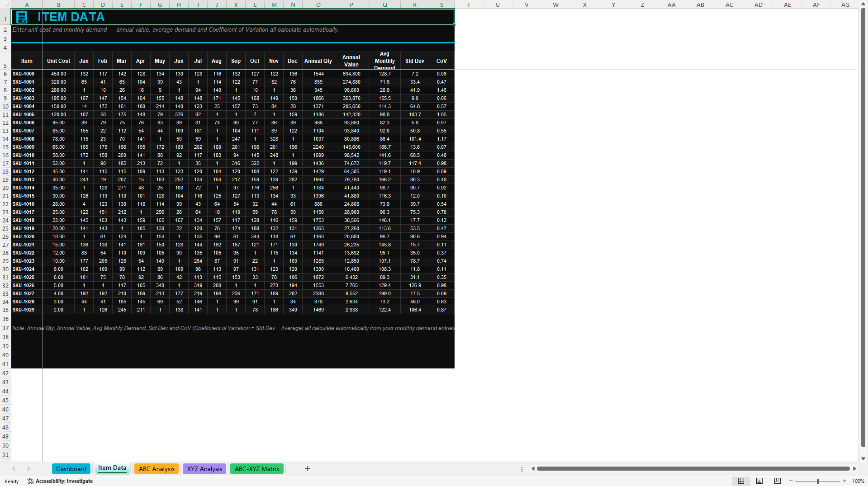Click the ITEM DATA title cell

(x=232, y=17)
